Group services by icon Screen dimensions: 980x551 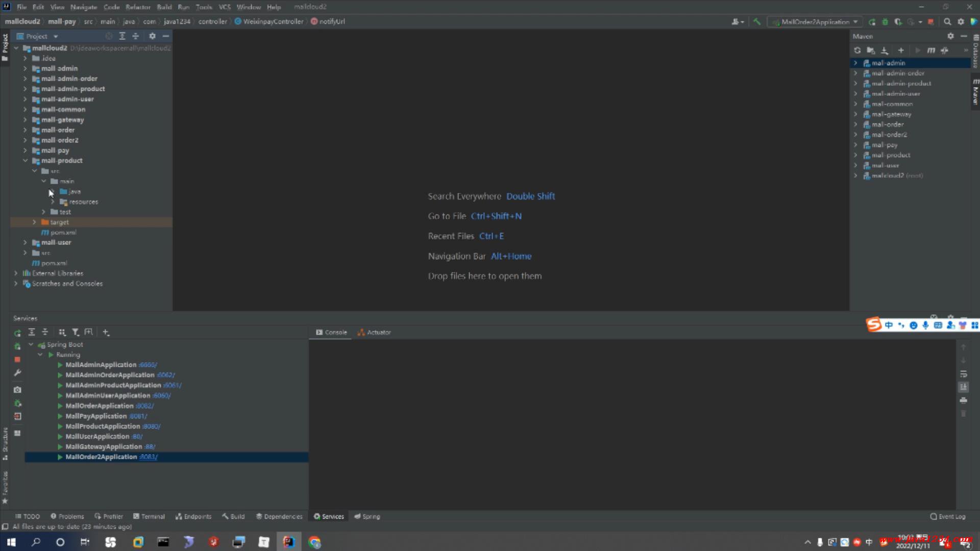coord(62,332)
